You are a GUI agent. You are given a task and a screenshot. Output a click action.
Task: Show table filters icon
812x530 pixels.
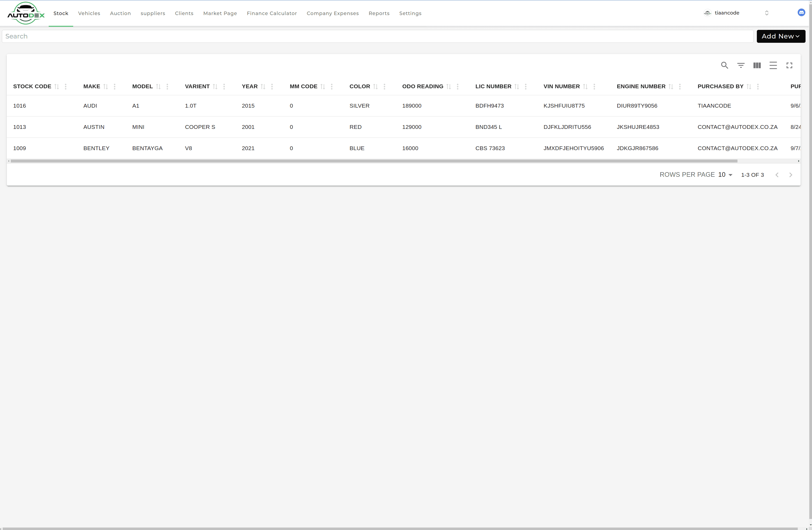point(741,65)
